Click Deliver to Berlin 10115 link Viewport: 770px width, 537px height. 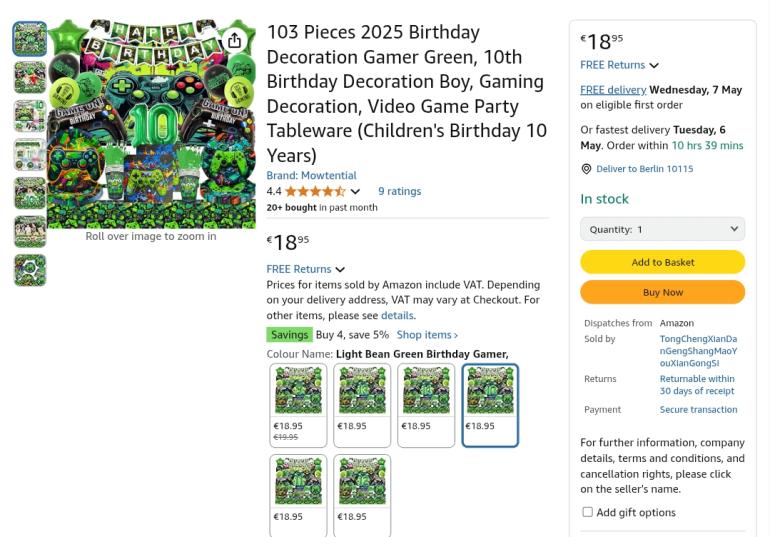644,169
